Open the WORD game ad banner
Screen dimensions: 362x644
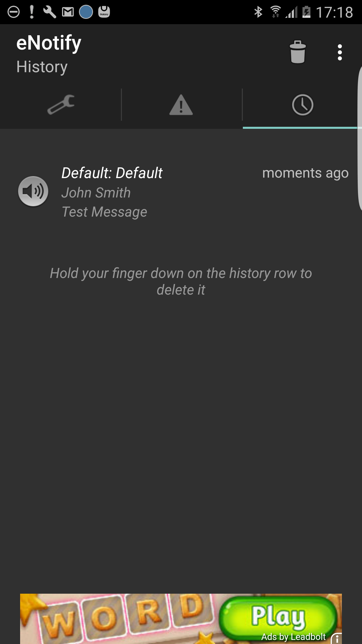click(x=181, y=619)
